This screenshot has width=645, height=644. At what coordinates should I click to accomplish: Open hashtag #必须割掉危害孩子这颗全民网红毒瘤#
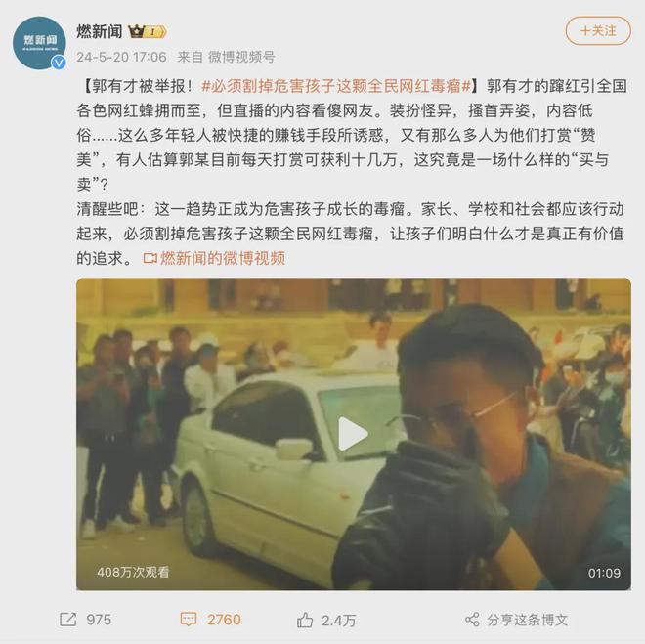(336, 86)
